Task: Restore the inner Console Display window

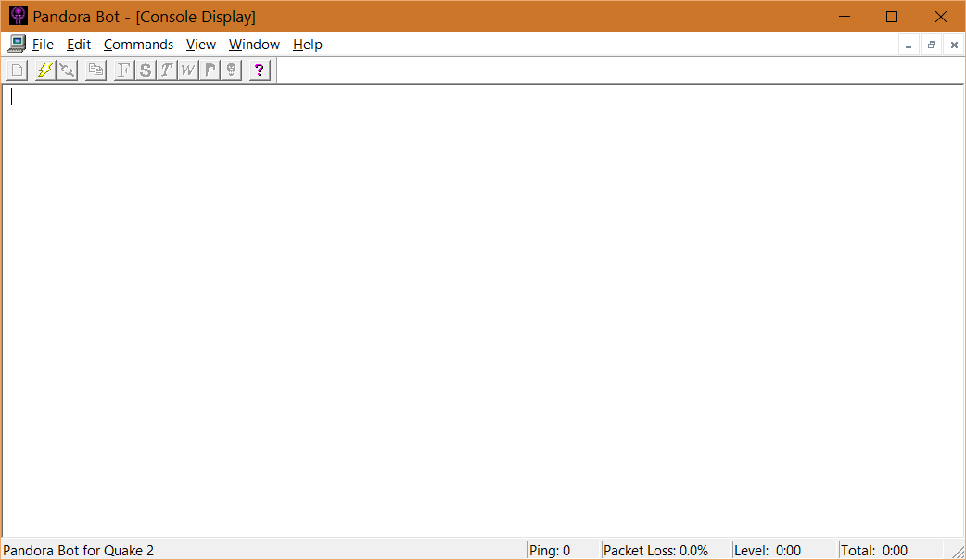Action: pyautogui.click(x=931, y=45)
